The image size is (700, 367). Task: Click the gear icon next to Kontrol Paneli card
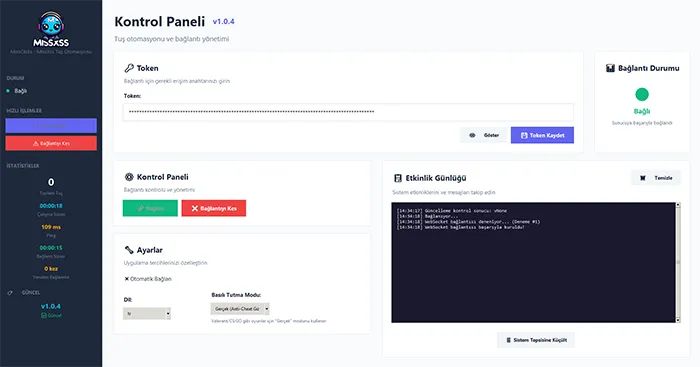129,177
